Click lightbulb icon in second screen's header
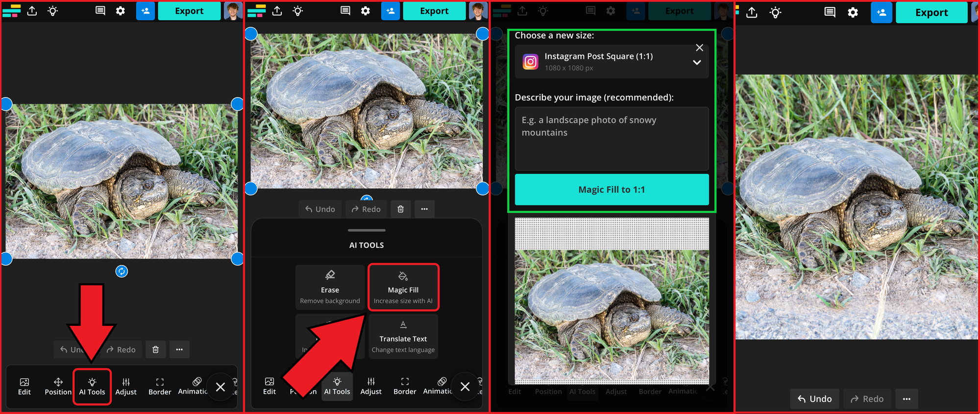The width and height of the screenshot is (980, 414). (298, 11)
